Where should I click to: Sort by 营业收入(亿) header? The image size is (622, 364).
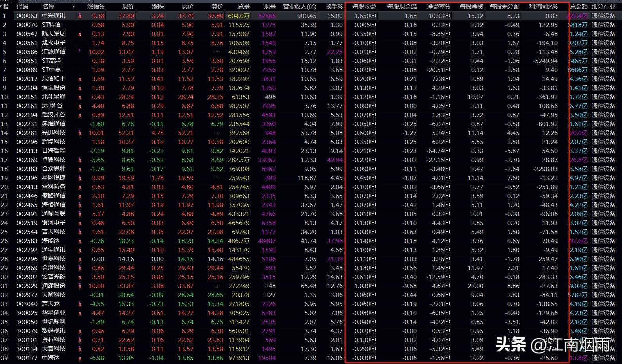[x=300, y=7]
